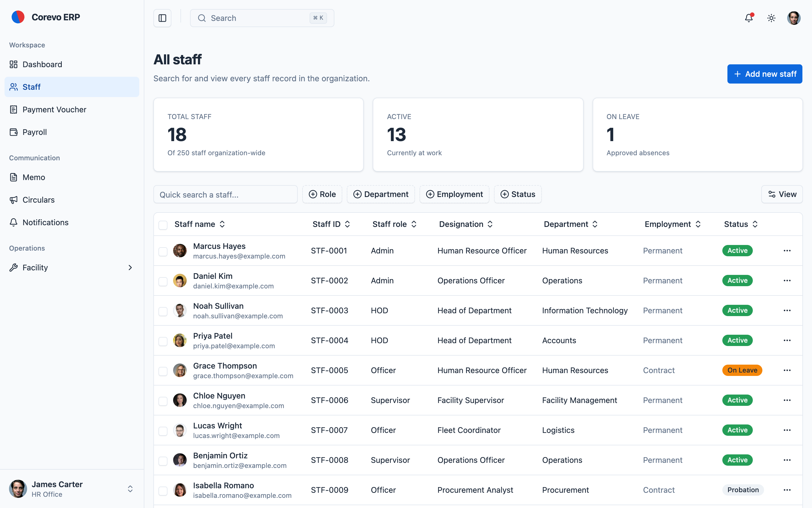Image resolution: width=812 pixels, height=508 pixels.
Task: Click the Add new staff button
Action: pos(765,74)
